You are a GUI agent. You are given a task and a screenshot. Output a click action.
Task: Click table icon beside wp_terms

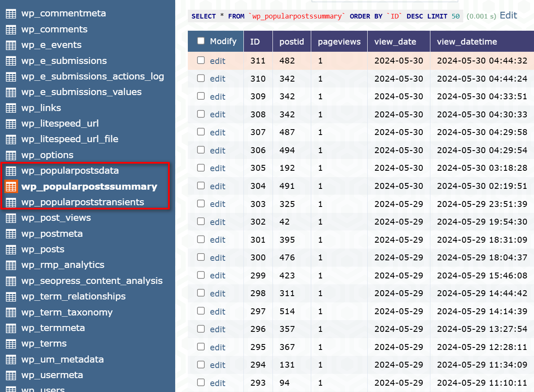11,344
